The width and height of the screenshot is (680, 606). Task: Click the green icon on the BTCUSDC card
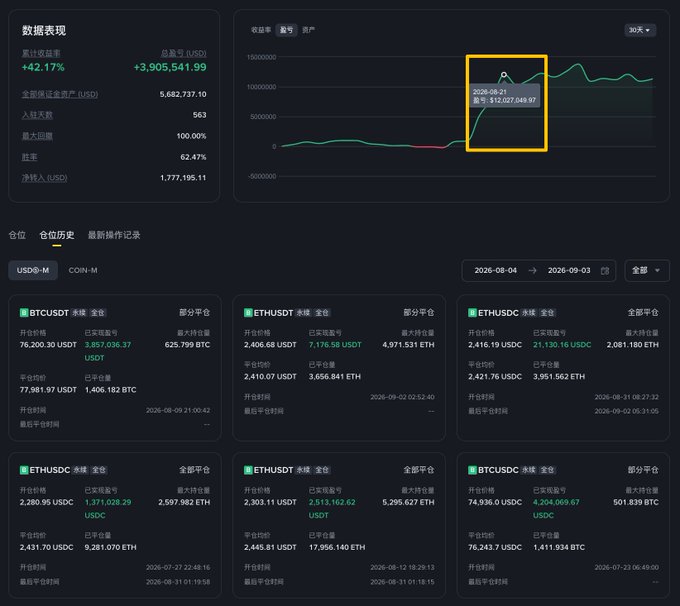[x=472, y=470]
